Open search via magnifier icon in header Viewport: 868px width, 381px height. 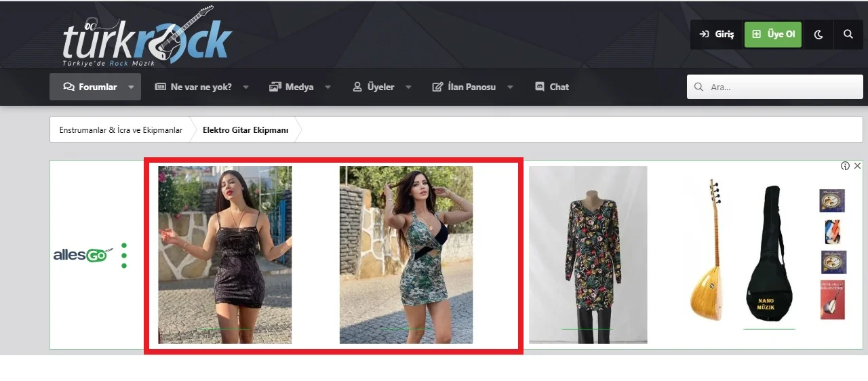[x=848, y=35]
